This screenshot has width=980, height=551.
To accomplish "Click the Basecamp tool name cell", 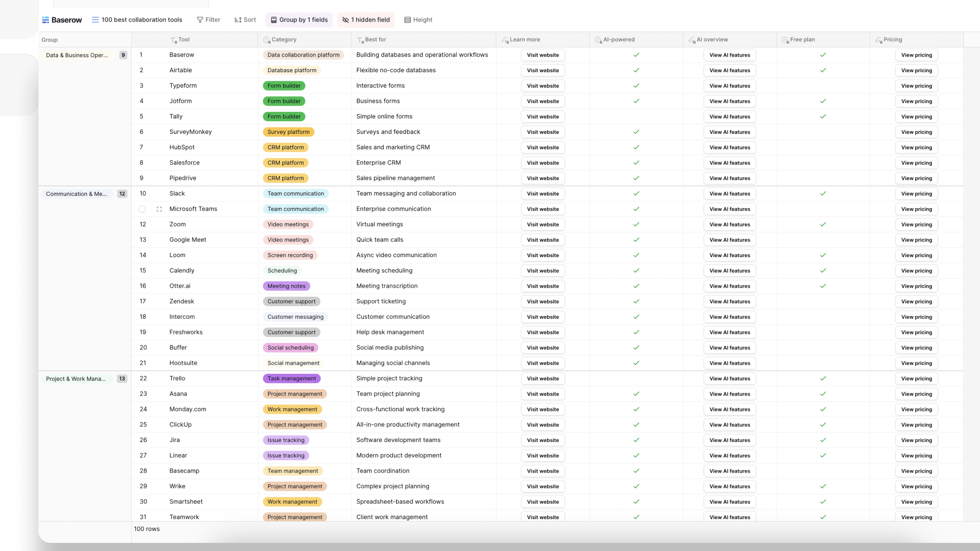I will 194,471.
